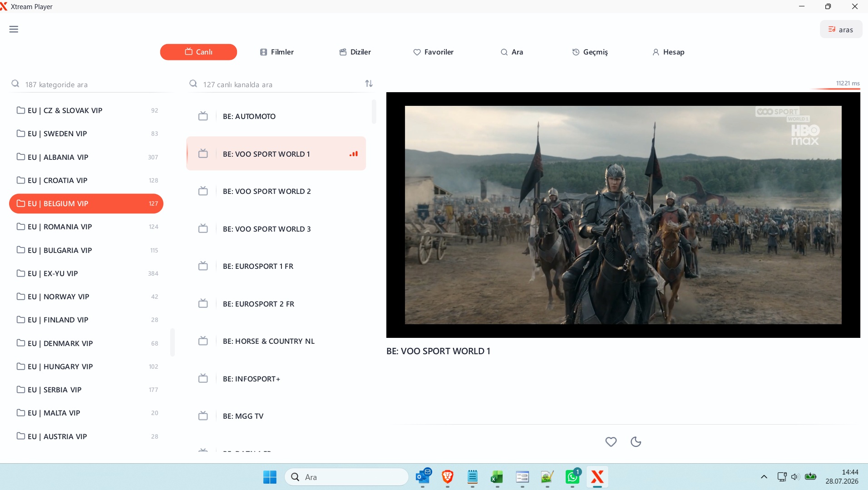Show hidden system tray icons
This screenshot has width=868, height=490.
[x=764, y=477]
